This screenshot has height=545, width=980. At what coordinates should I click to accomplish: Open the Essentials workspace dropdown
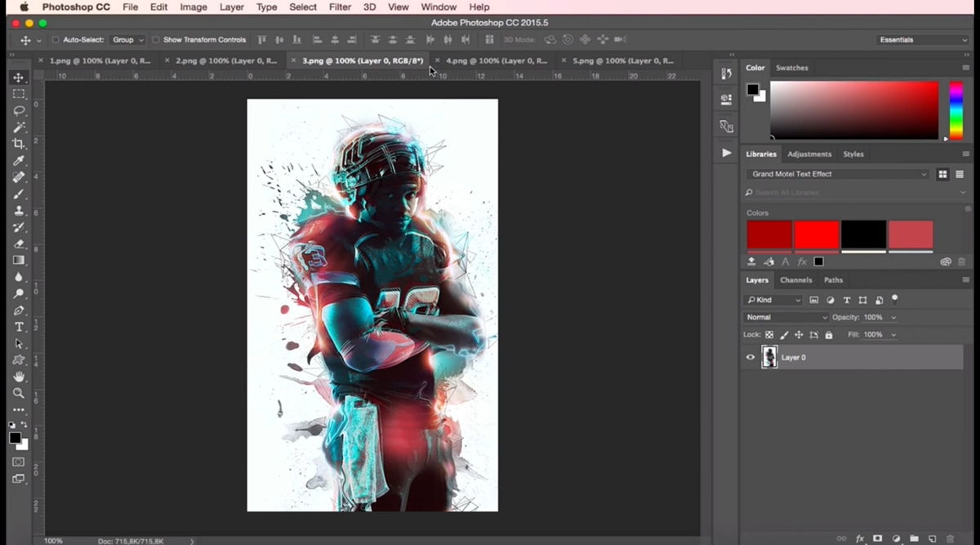(x=923, y=39)
